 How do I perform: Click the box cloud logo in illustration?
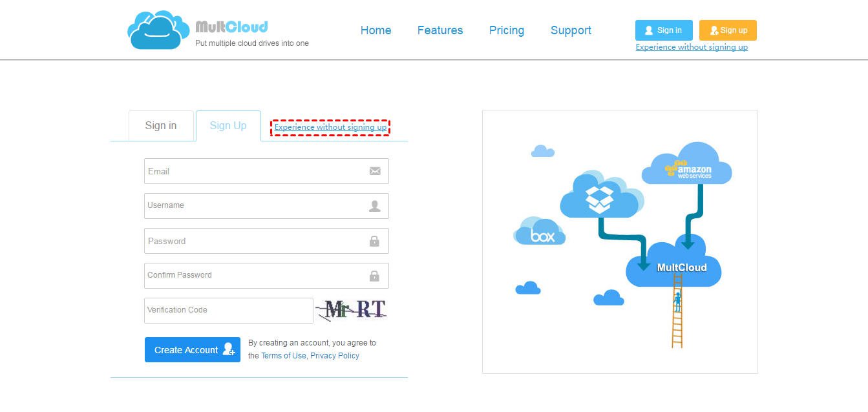[x=540, y=231]
